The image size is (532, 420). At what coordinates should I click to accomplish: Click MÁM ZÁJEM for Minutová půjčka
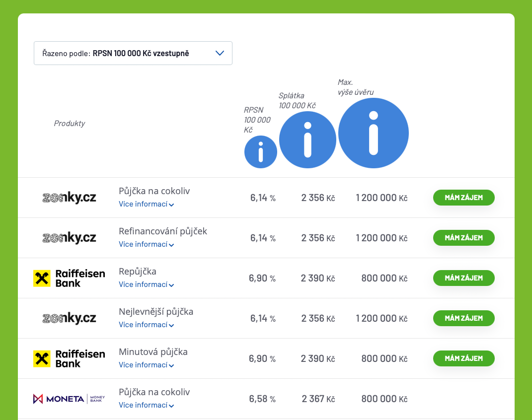coord(464,358)
